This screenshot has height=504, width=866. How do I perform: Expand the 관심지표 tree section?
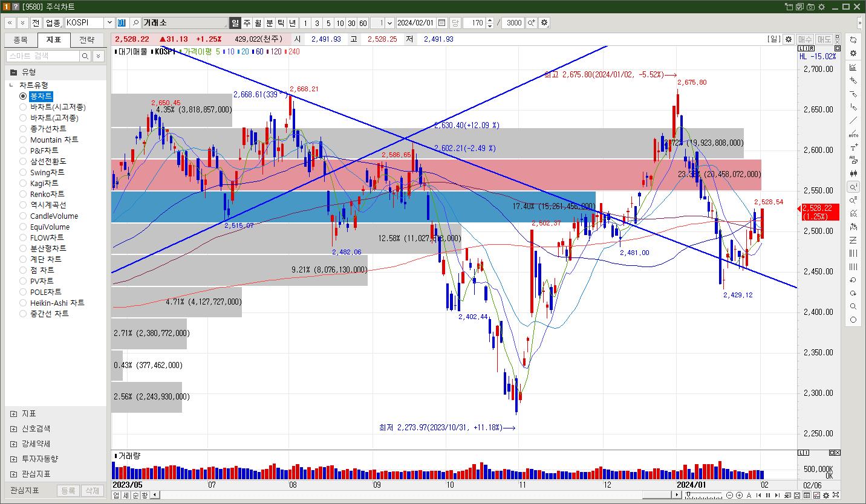pos(13,474)
